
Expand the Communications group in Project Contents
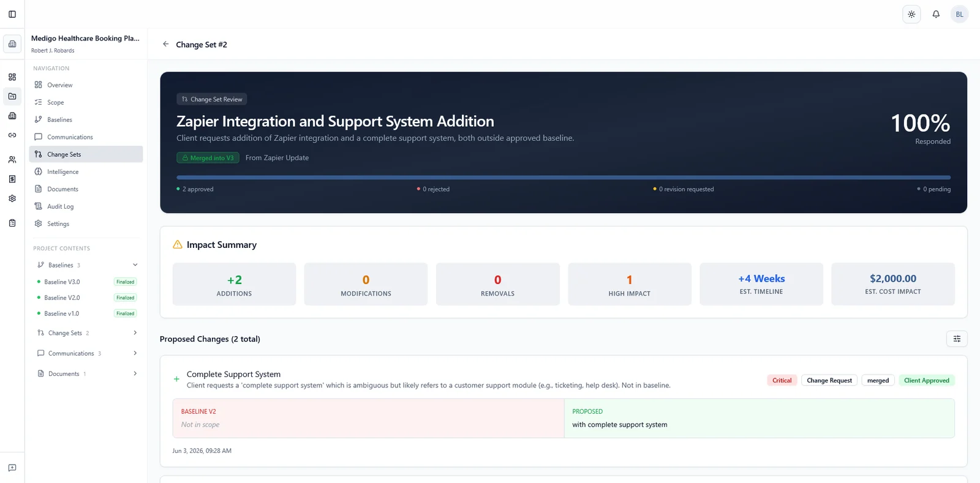coord(135,353)
